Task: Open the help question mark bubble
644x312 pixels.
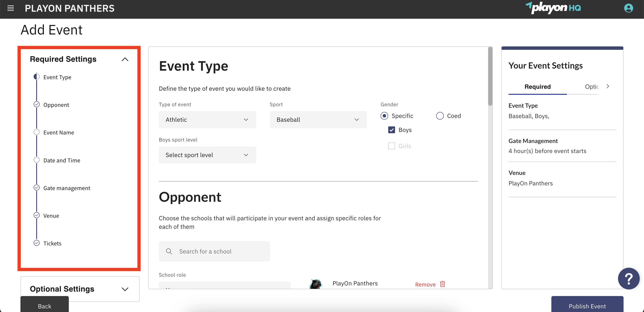Action: coord(628,278)
